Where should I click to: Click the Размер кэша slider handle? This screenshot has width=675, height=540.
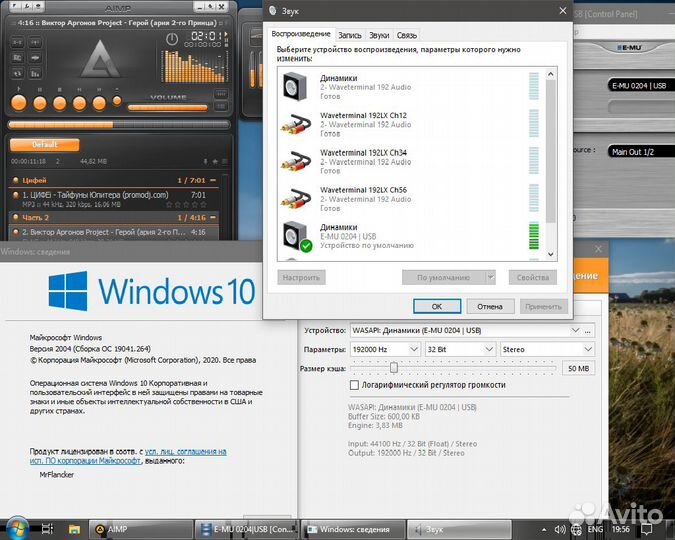394,368
